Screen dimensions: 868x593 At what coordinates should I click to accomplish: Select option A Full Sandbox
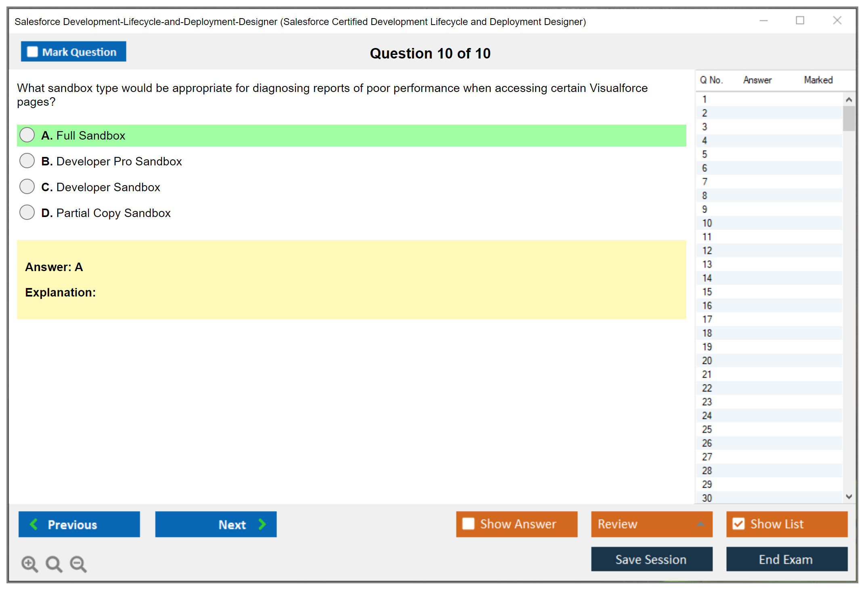pos(27,135)
